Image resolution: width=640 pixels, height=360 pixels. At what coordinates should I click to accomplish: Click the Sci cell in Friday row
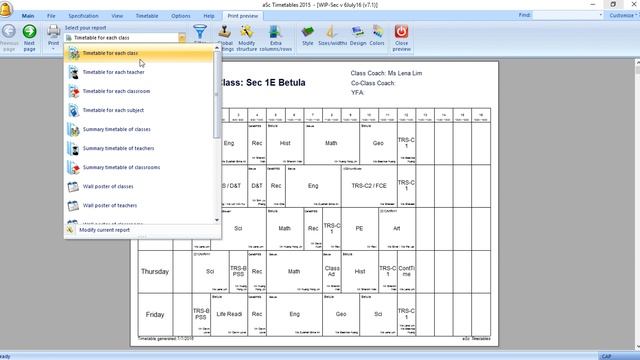point(378,314)
